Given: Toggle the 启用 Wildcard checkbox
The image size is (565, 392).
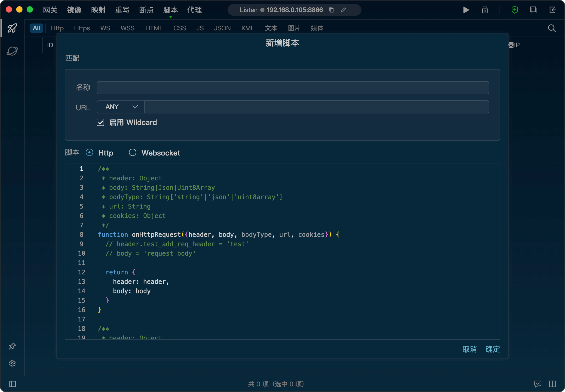Looking at the screenshot, I should tap(100, 122).
